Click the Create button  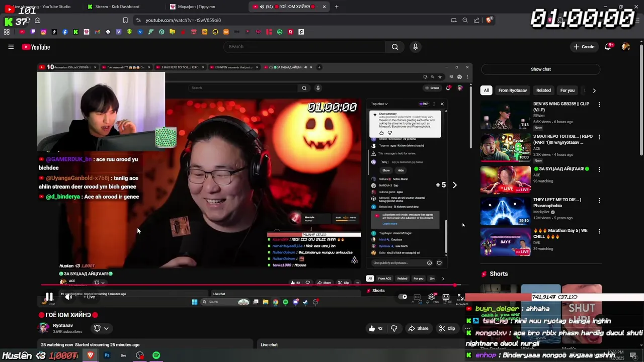pos(584,47)
